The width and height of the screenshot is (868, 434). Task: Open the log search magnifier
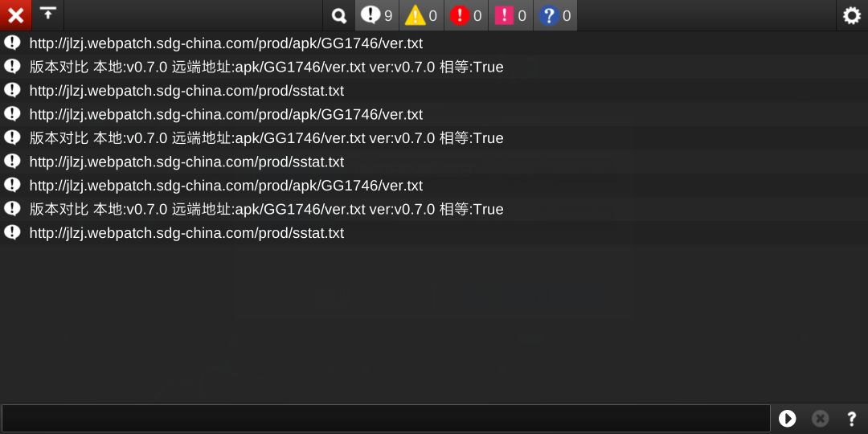point(339,15)
